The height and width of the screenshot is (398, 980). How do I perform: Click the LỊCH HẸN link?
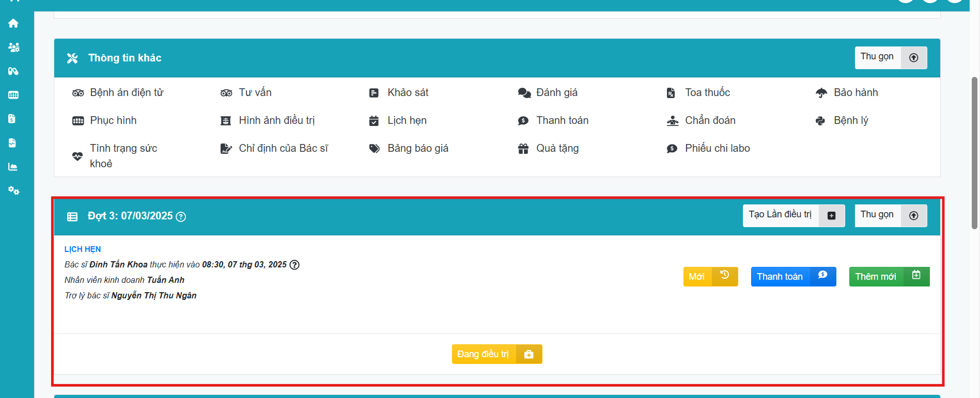click(x=83, y=249)
